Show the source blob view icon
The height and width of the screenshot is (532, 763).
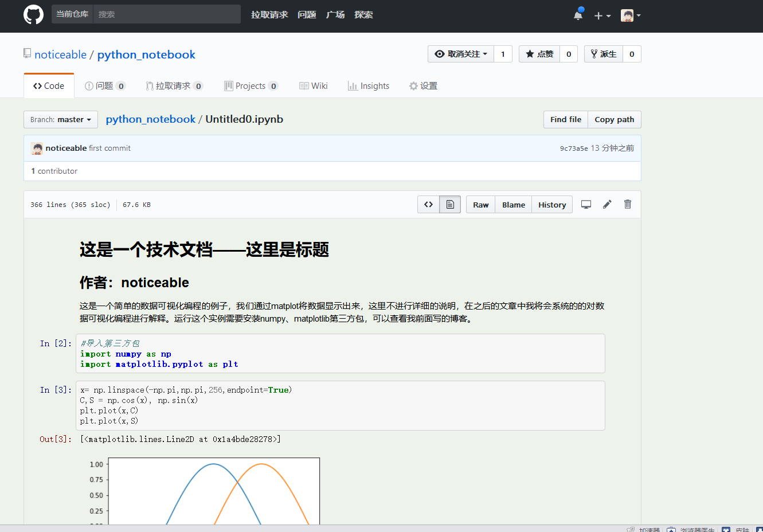tap(428, 205)
